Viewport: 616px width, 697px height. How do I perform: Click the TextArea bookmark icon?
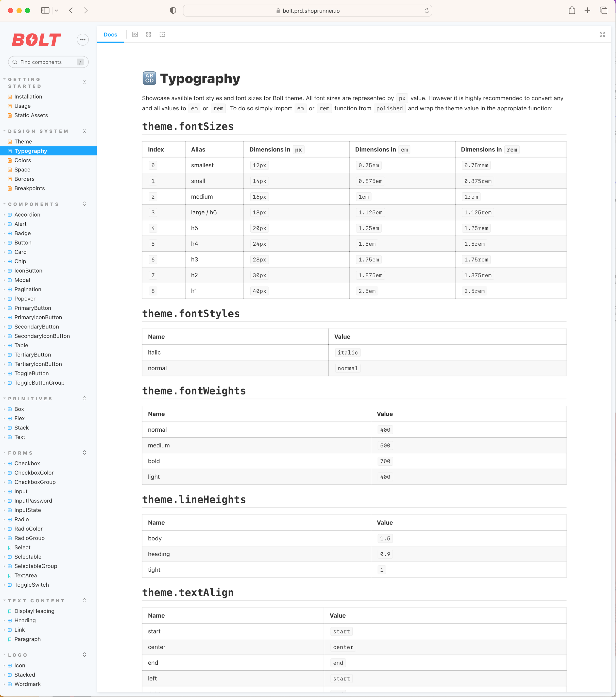tap(10, 576)
